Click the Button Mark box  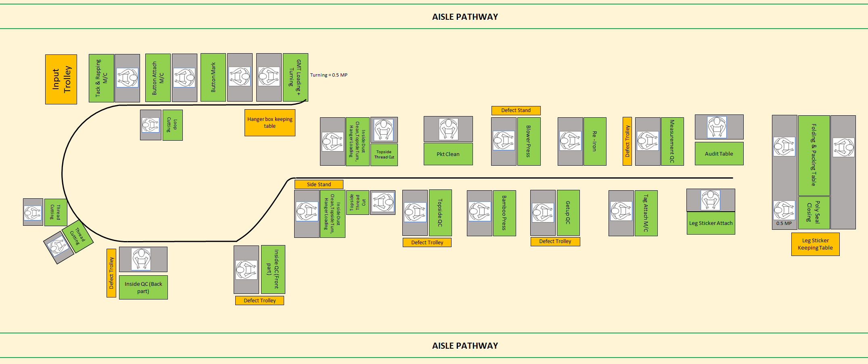pyautogui.click(x=213, y=77)
